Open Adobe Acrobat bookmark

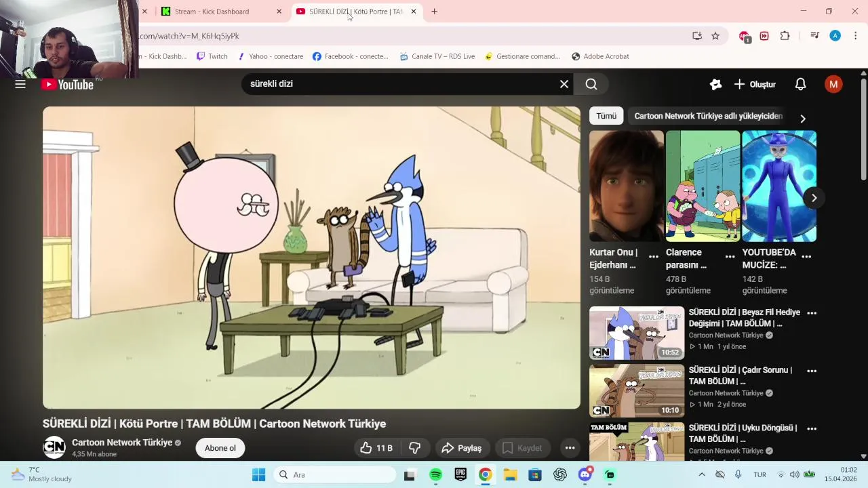click(x=600, y=56)
